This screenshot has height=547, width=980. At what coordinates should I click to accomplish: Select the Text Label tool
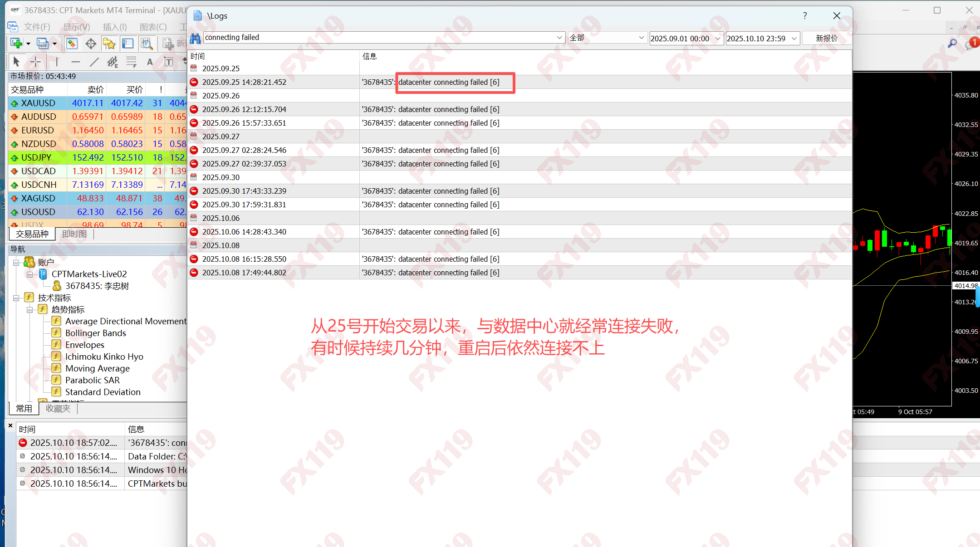tap(168, 62)
